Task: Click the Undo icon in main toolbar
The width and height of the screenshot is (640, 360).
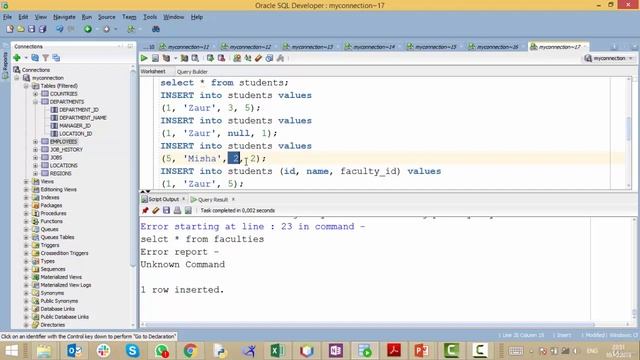Action: coord(60,29)
